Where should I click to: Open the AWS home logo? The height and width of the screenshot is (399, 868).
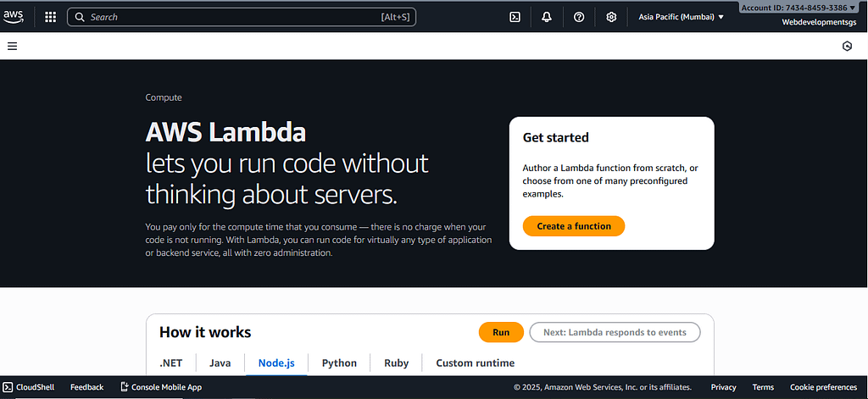14,17
